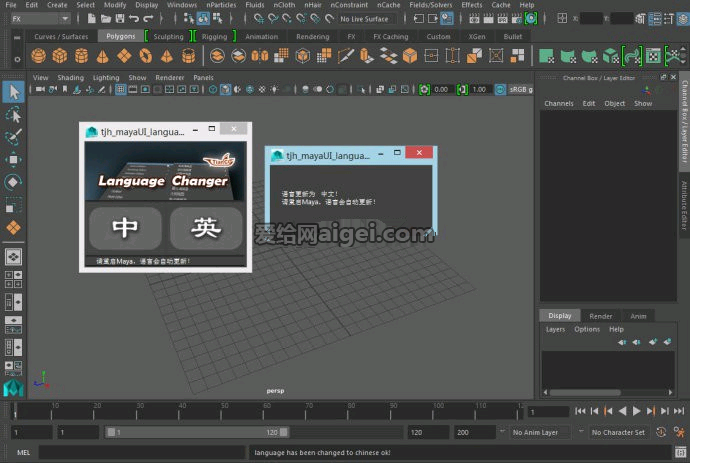Open the Shading panel menu
705x463 pixels.
pyautogui.click(x=71, y=78)
